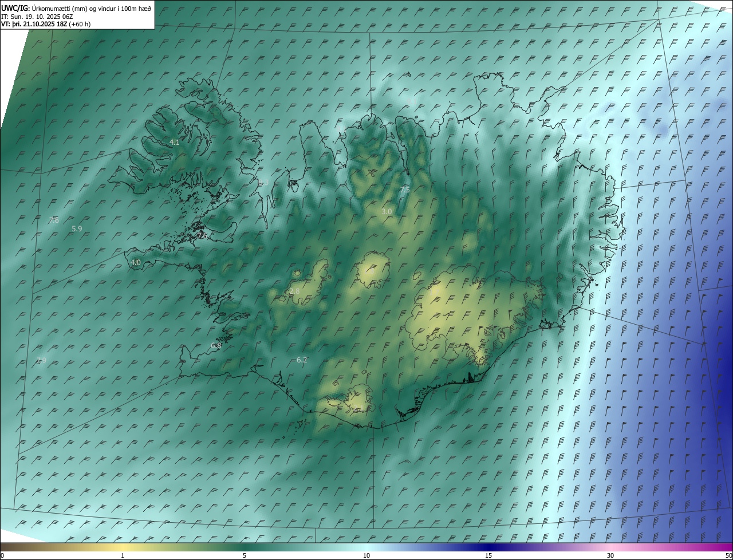Click the "4.0" value label on the map
Image resolution: width=733 pixels, height=560 pixels.
pyautogui.click(x=136, y=262)
